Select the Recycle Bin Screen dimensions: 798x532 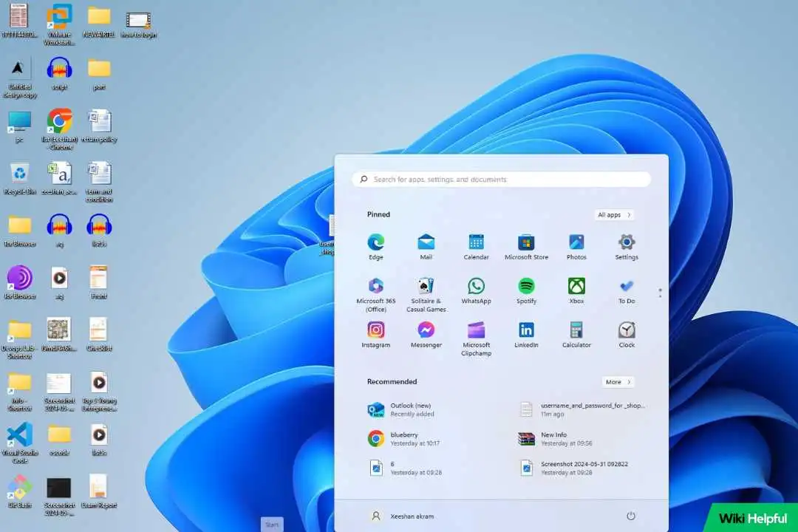pos(19,180)
